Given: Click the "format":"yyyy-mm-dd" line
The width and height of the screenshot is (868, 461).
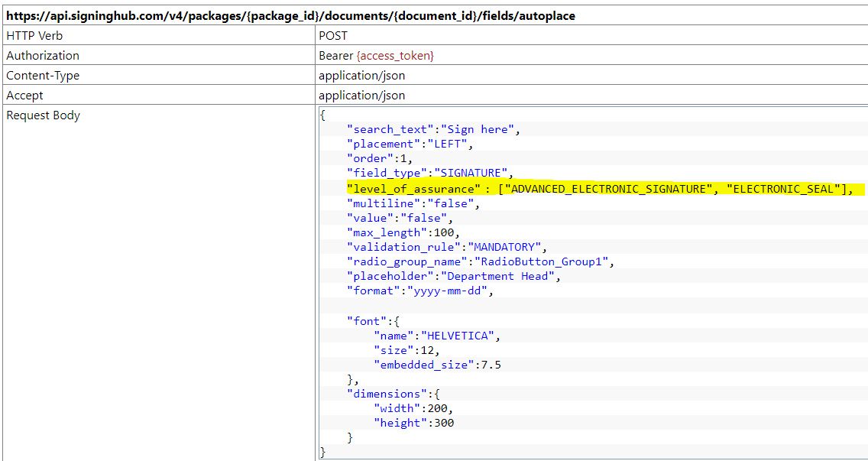Looking at the screenshot, I should coord(420,291).
